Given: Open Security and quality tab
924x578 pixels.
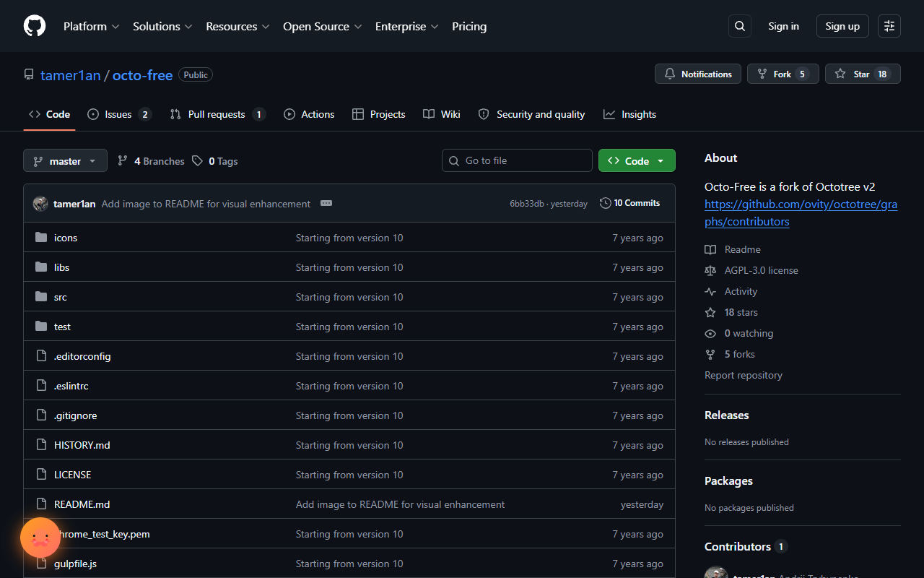Looking at the screenshot, I should [x=531, y=114].
